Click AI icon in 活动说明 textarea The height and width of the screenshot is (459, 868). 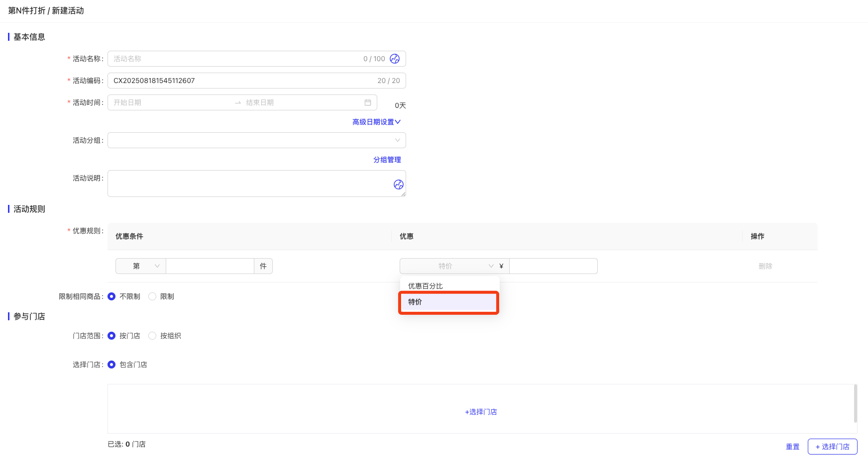pyautogui.click(x=399, y=184)
